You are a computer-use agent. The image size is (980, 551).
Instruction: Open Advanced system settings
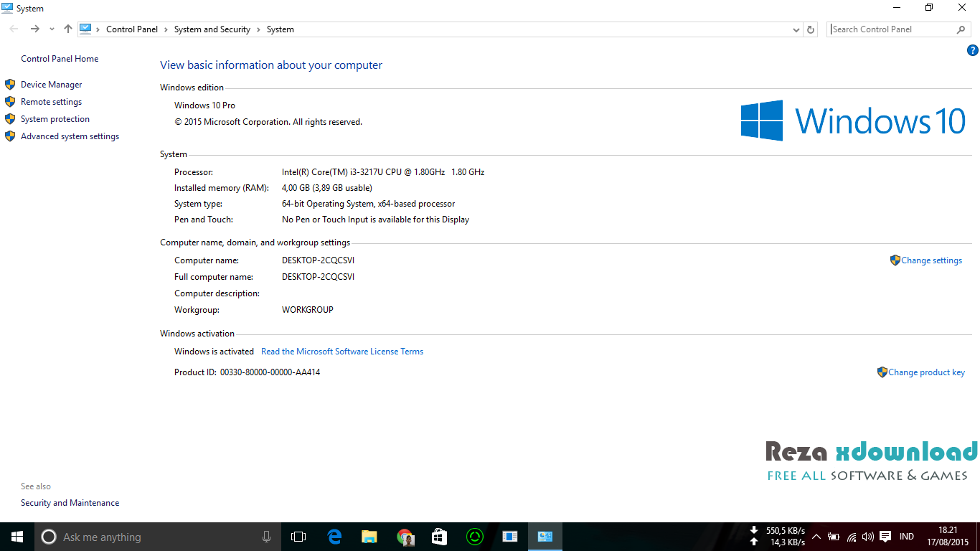(x=70, y=136)
